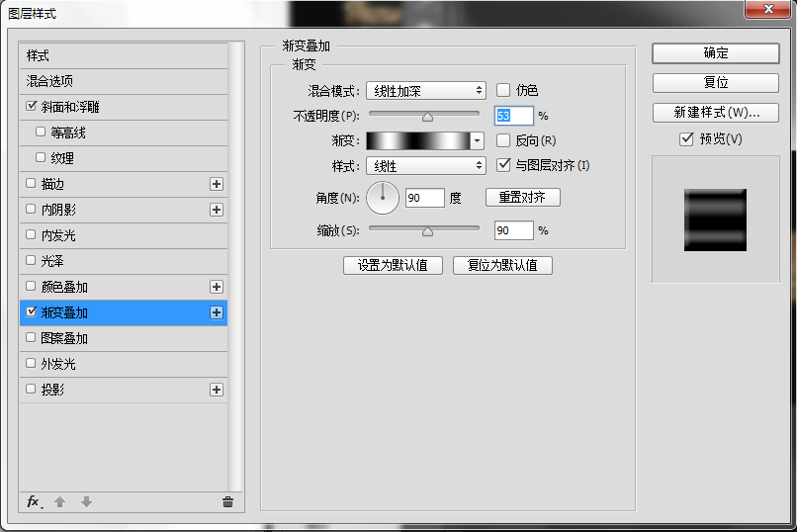Viewport: 797px width, 532px height.
Task: Click the effects list vertical scrollbar
Action: (235, 267)
